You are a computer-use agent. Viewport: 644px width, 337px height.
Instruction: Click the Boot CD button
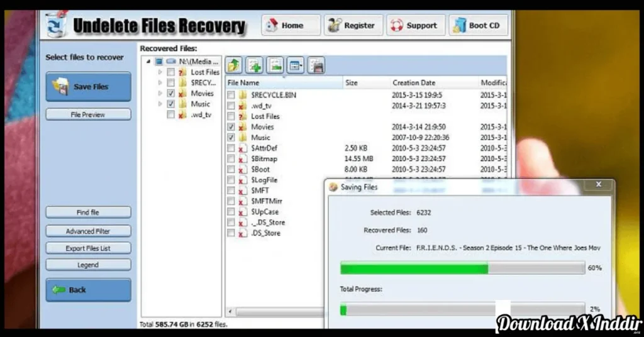(x=478, y=25)
